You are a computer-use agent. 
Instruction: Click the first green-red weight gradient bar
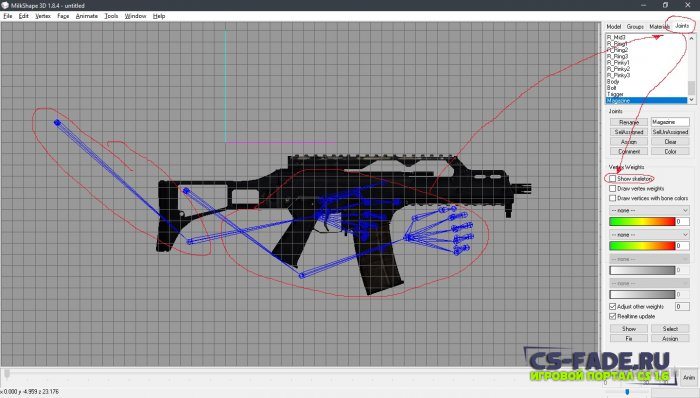click(642, 221)
